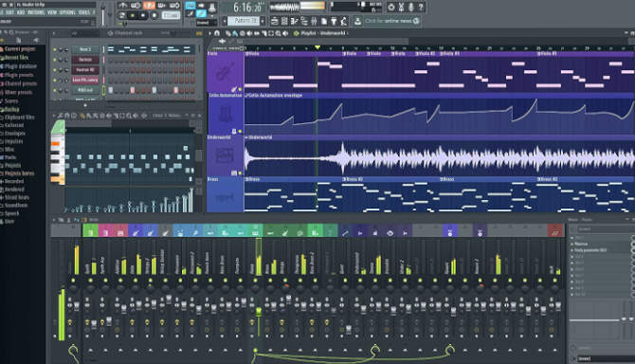Toggle the highlighted orange transport mode button
Viewport: 635px width, 364px height.
[x=149, y=6]
